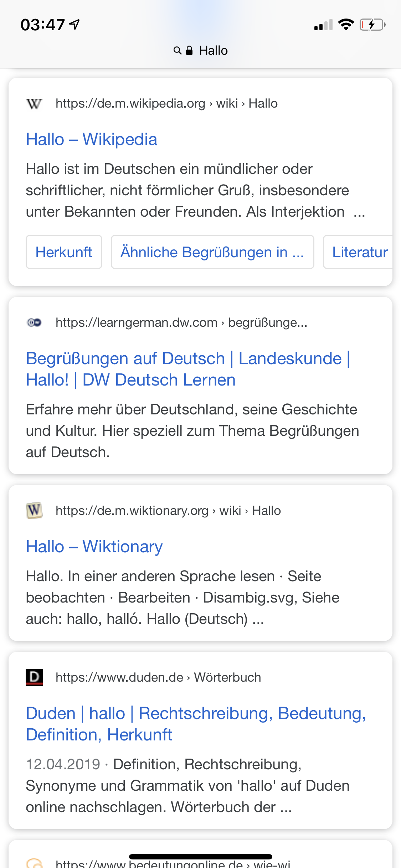Screen dimensions: 401x868
Task: Tap the DW Learn German favicon
Action: 34,322
